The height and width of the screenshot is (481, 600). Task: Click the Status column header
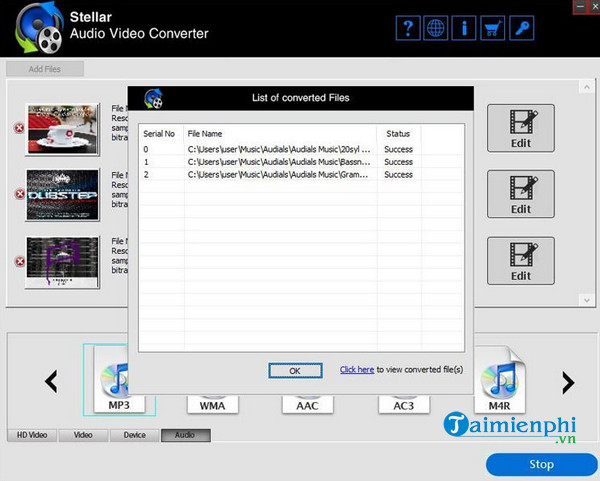(398, 134)
